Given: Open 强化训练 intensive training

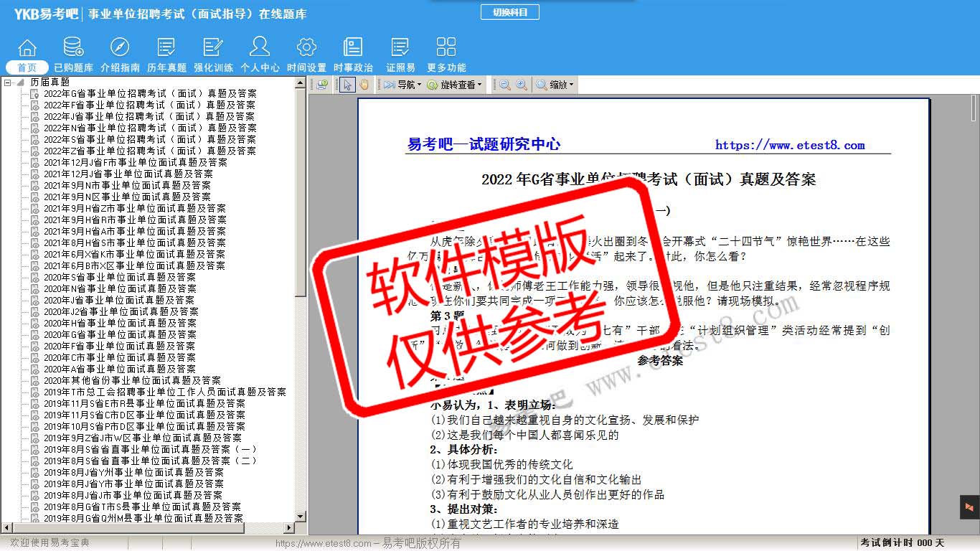Looking at the screenshot, I should [213, 55].
